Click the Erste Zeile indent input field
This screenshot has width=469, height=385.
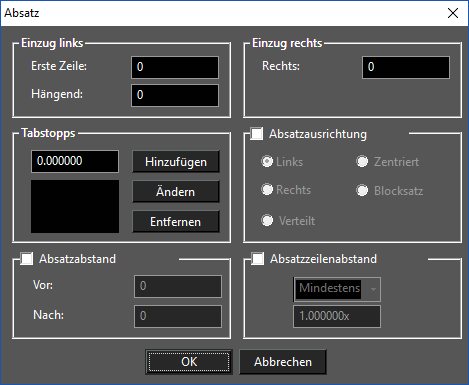175,67
